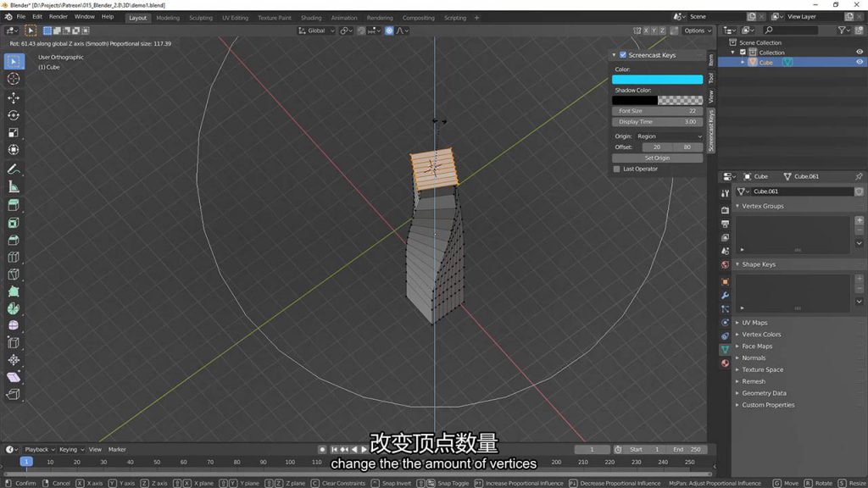
Task: Open the Render menu
Action: pyautogui.click(x=58, y=17)
